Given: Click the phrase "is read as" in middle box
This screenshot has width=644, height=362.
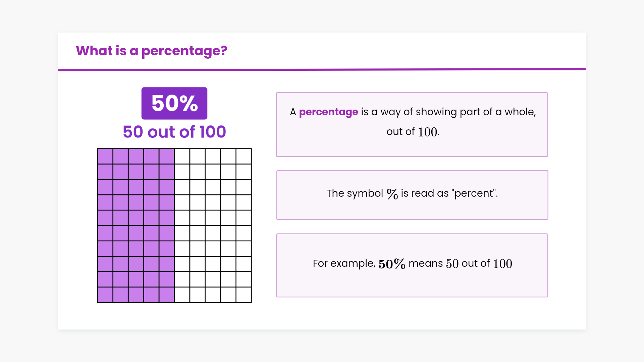Looking at the screenshot, I should (x=425, y=193).
